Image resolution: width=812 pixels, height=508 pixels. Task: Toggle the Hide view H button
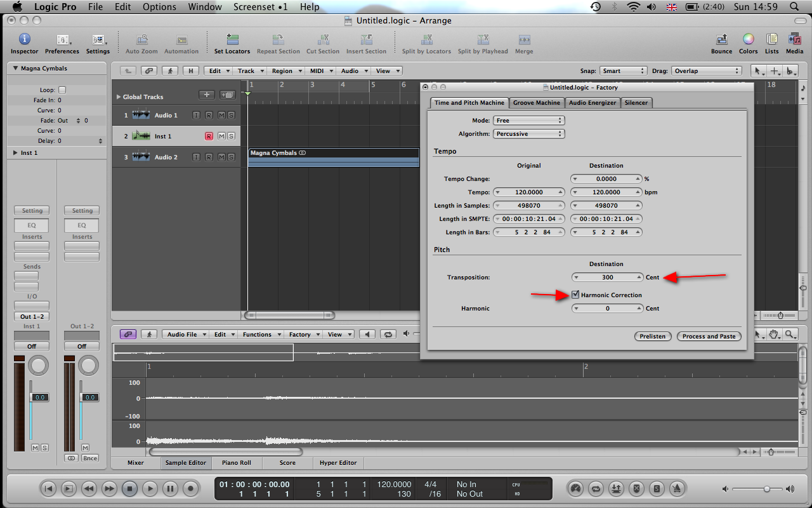click(x=191, y=71)
